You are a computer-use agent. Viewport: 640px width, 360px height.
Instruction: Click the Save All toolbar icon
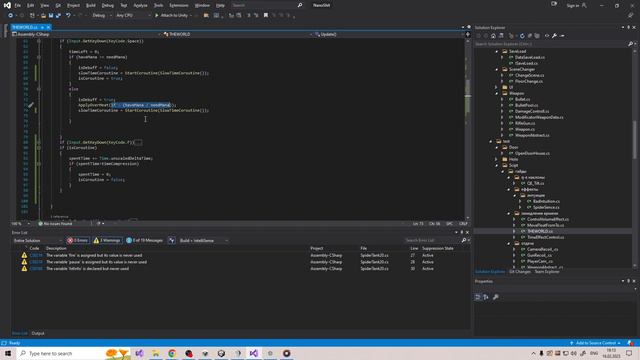click(x=58, y=16)
